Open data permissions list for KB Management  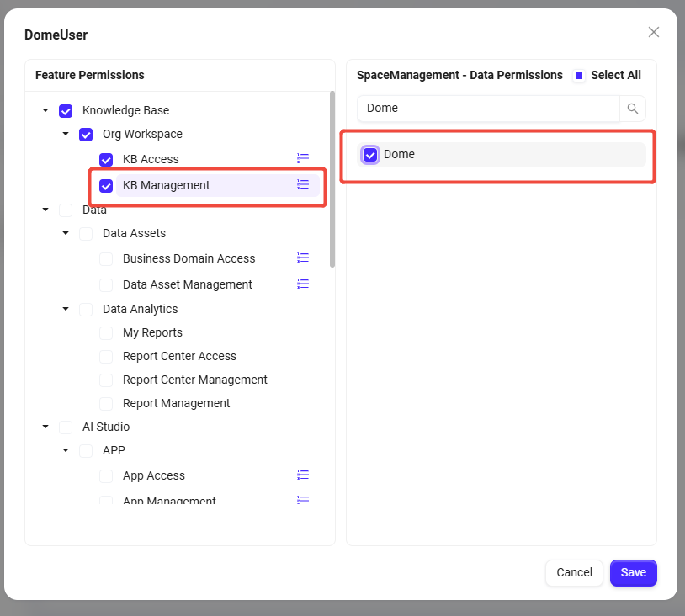click(x=303, y=184)
